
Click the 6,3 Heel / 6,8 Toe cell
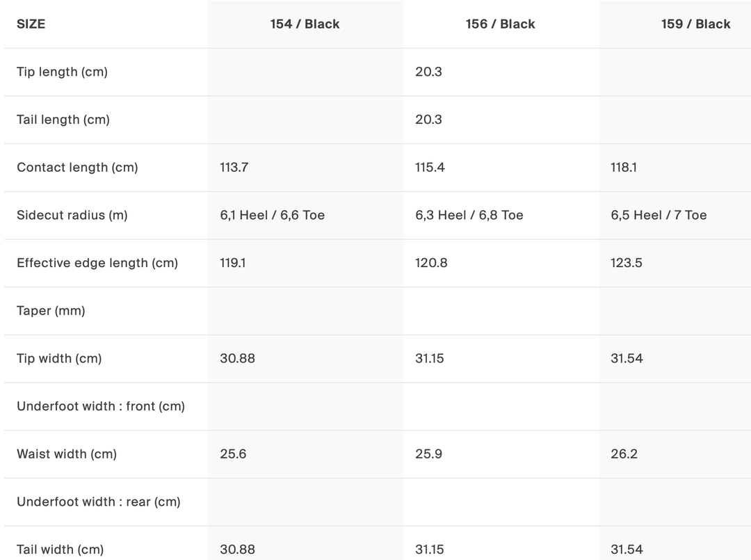click(469, 215)
